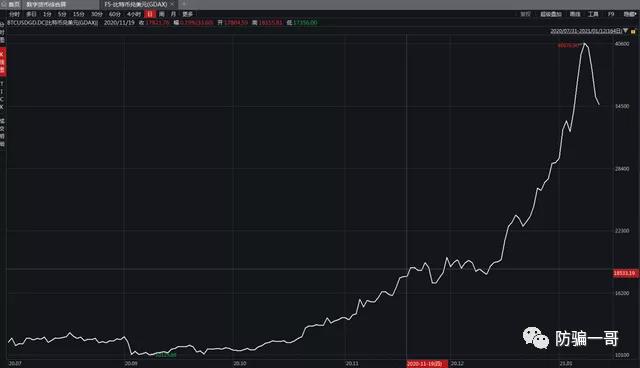The width and height of the screenshot is (640, 368).
Task: Switch to 周 weekly period
Action: click(x=162, y=14)
